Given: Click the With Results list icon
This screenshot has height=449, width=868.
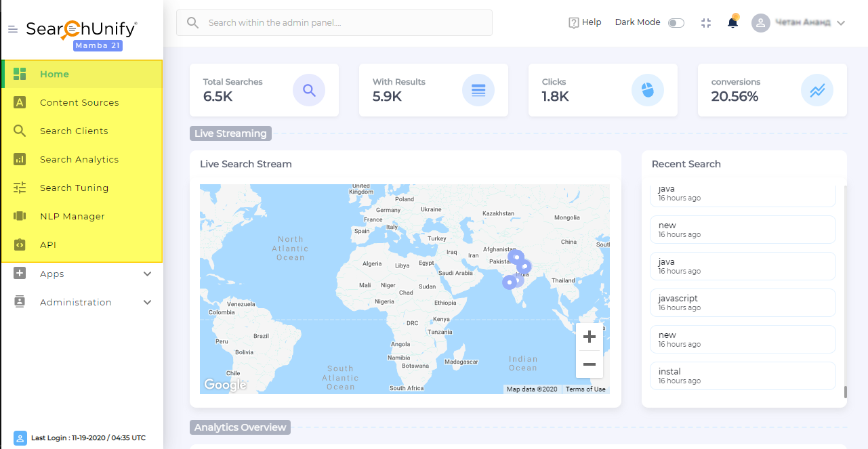Looking at the screenshot, I should click(478, 91).
